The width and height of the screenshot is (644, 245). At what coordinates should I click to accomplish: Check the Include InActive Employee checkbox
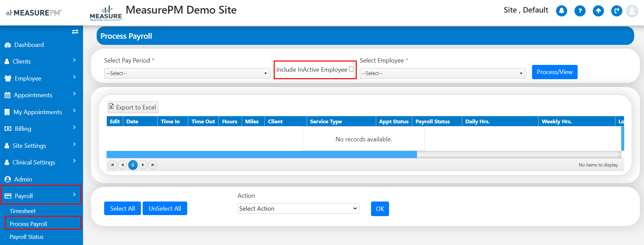[351, 69]
